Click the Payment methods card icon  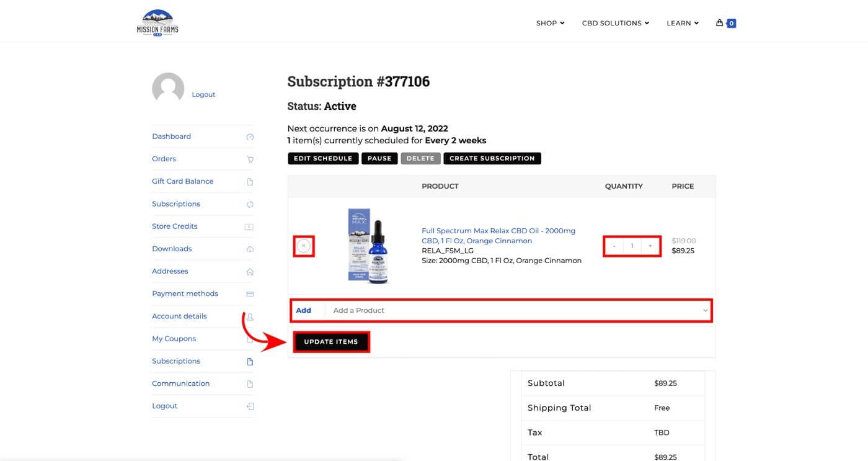pyautogui.click(x=250, y=294)
